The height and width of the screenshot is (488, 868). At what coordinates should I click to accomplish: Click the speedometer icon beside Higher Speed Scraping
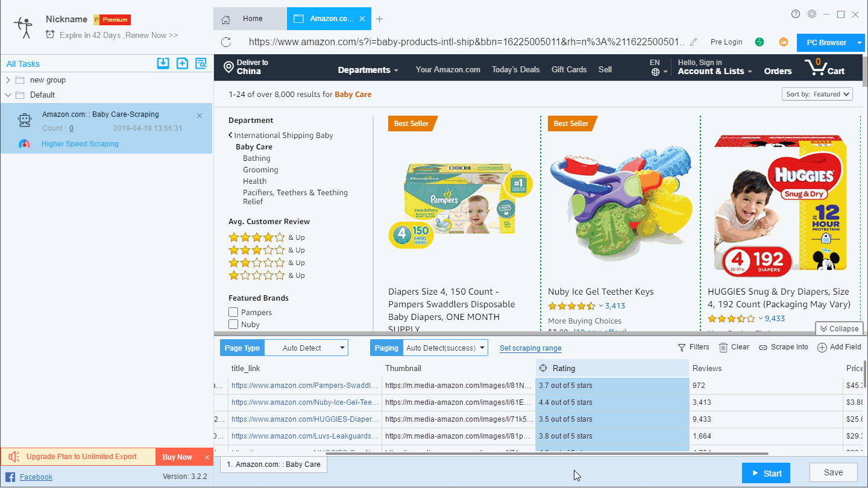click(25, 144)
